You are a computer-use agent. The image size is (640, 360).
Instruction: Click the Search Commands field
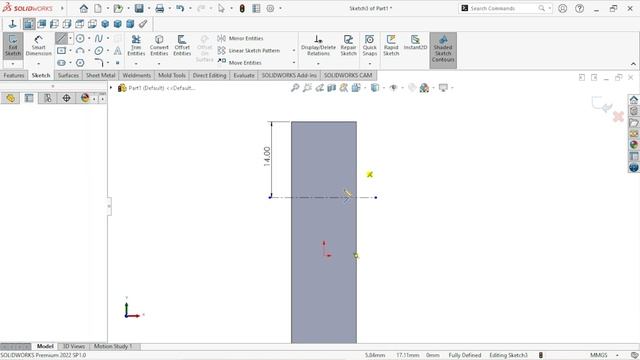[505, 8]
